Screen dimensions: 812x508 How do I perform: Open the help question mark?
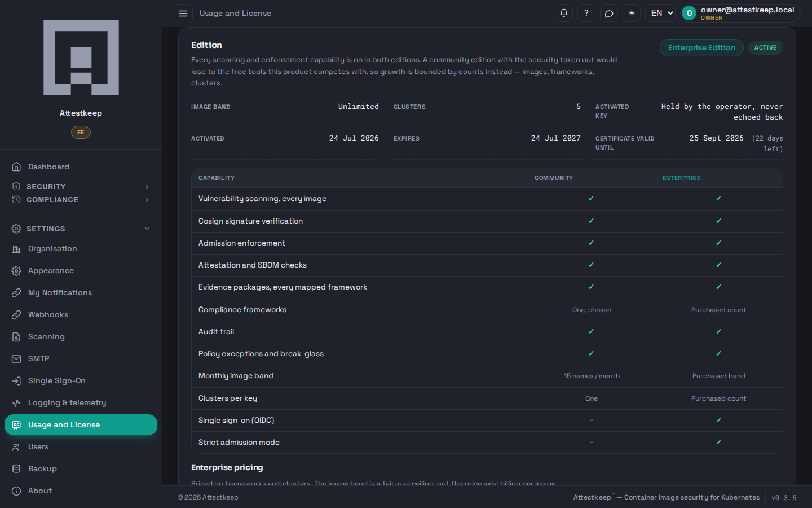586,13
